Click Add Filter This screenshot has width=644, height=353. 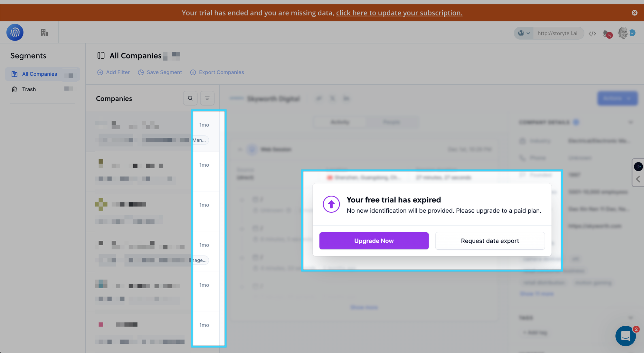pyautogui.click(x=114, y=72)
